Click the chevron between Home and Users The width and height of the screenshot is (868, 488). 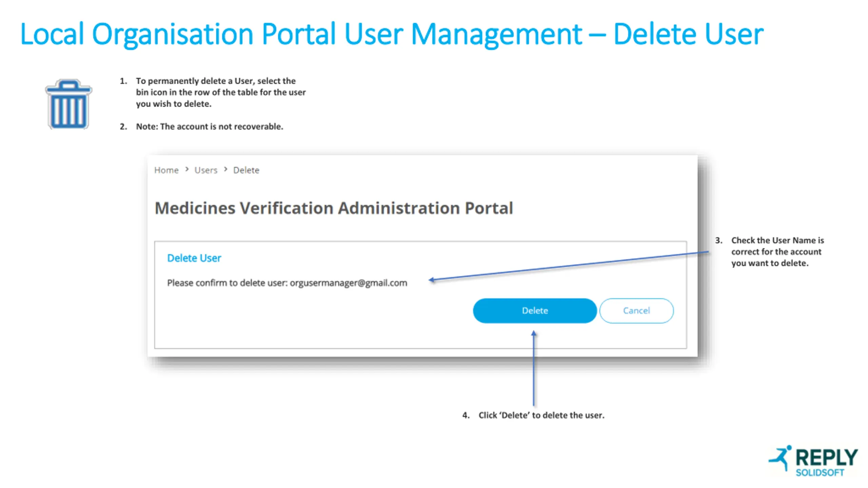coord(187,169)
